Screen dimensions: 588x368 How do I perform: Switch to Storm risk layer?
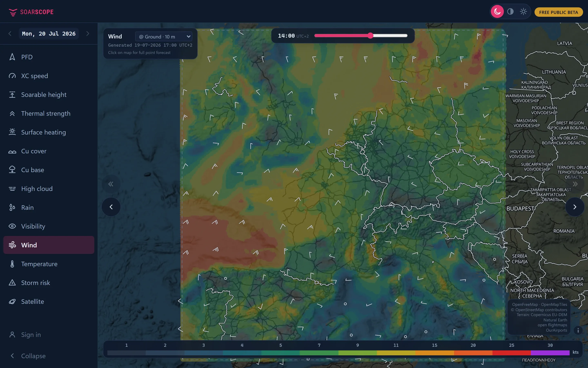pos(49,283)
